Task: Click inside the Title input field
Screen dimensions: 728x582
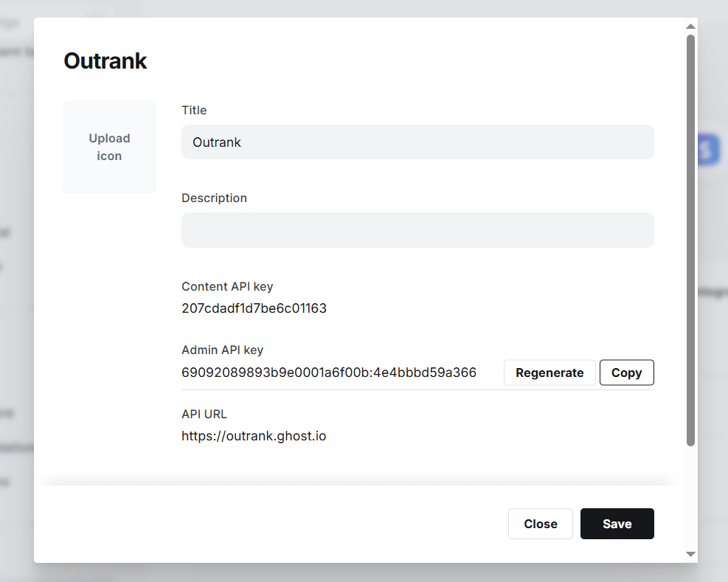Action: 417,142
